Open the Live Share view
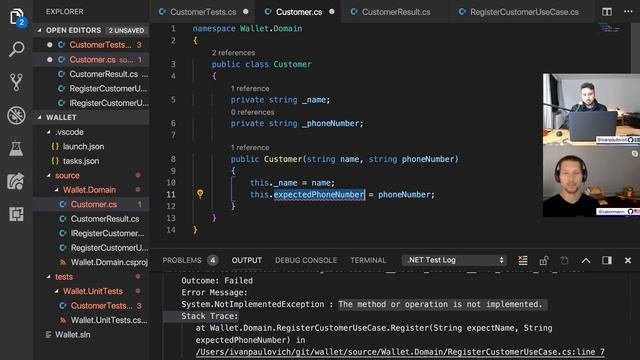Screen dimensions: 640x360 pyautogui.click(x=16, y=181)
